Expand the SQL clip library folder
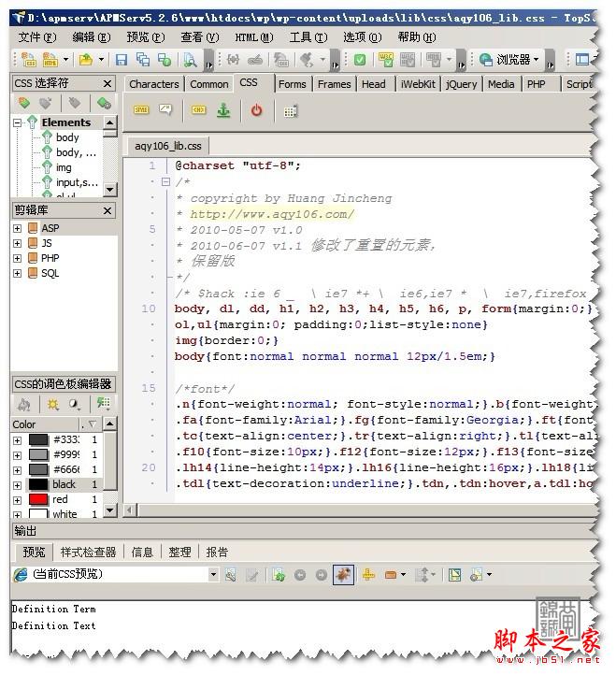The image size is (616, 675). coord(17,273)
